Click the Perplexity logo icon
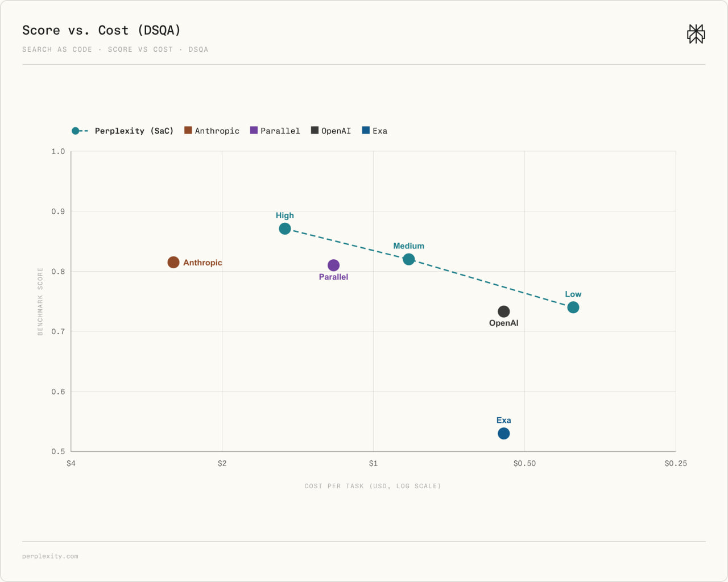The height and width of the screenshot is (582, 728). [x=696, y=34]
